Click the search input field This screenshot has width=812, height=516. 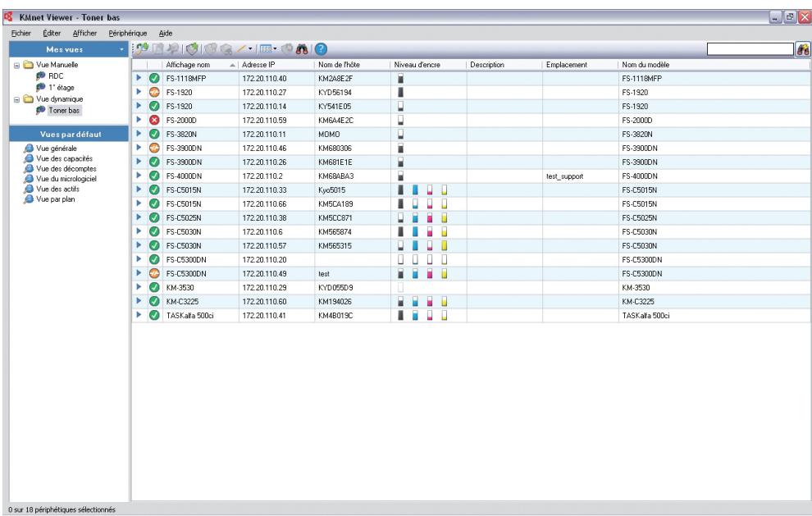[x=750, y=49]
